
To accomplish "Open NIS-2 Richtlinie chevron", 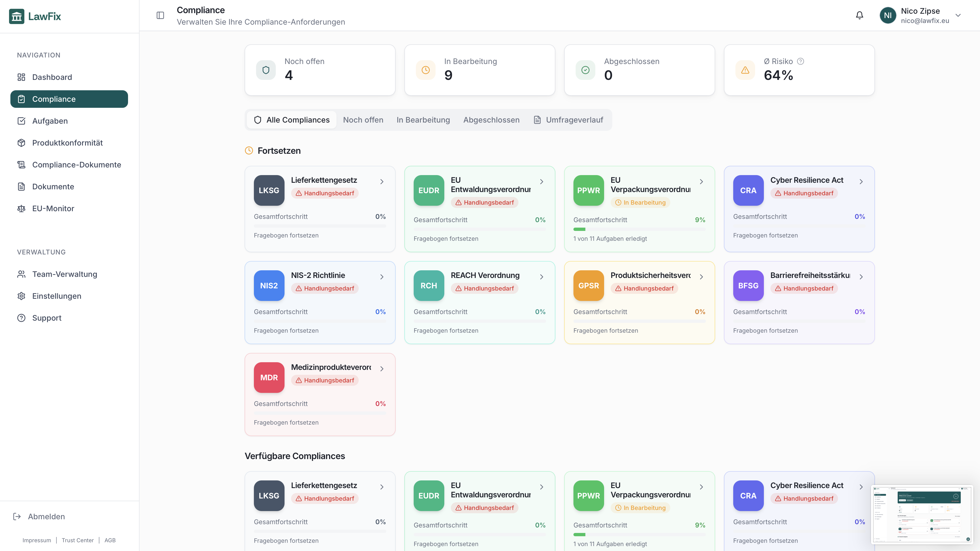I will coord(382,277).
